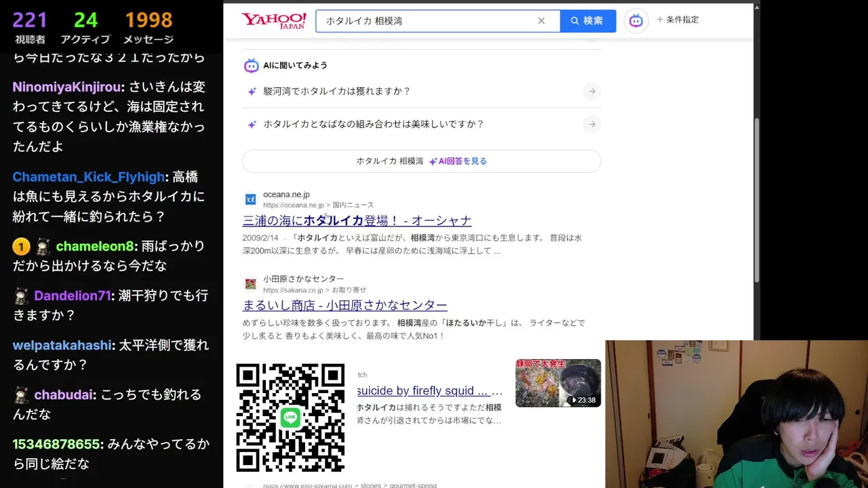Click the LINE QR code image
Image resolution: width=868 pixels, height=488 pixels.
290,418
